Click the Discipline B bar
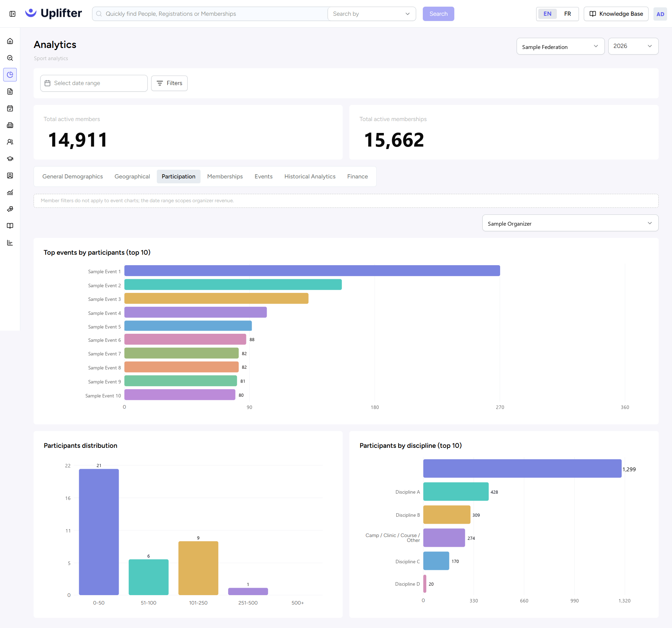Screen dimensions: 672x628 click(x=447, y=515)
